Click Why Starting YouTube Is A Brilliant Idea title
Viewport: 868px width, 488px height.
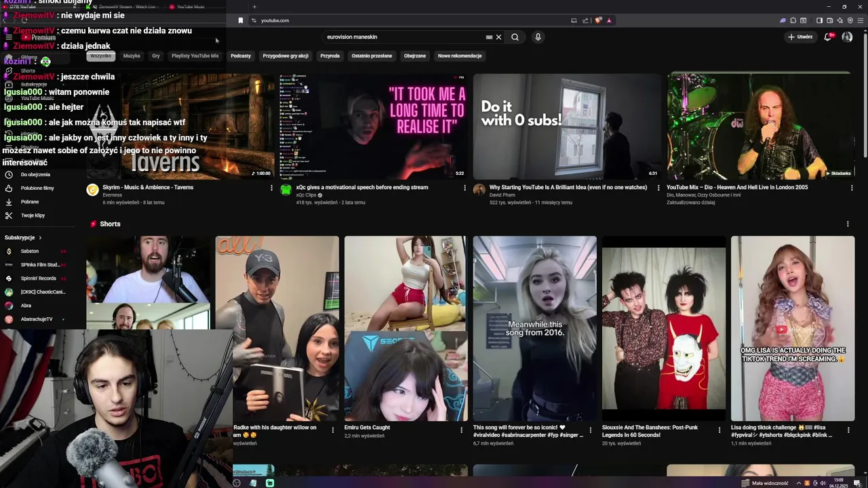click(x=568, y=187)
